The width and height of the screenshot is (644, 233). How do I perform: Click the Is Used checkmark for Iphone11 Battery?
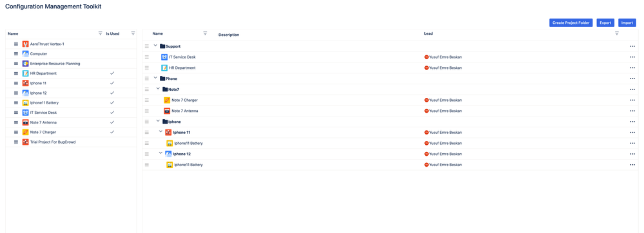click(112, 102)
